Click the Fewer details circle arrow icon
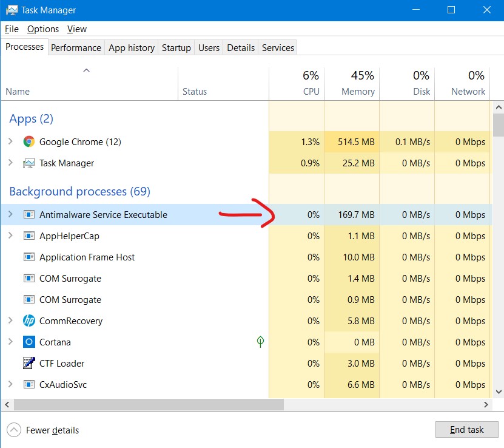This screenshot has height=448, width=504. [x=14, y=430]
